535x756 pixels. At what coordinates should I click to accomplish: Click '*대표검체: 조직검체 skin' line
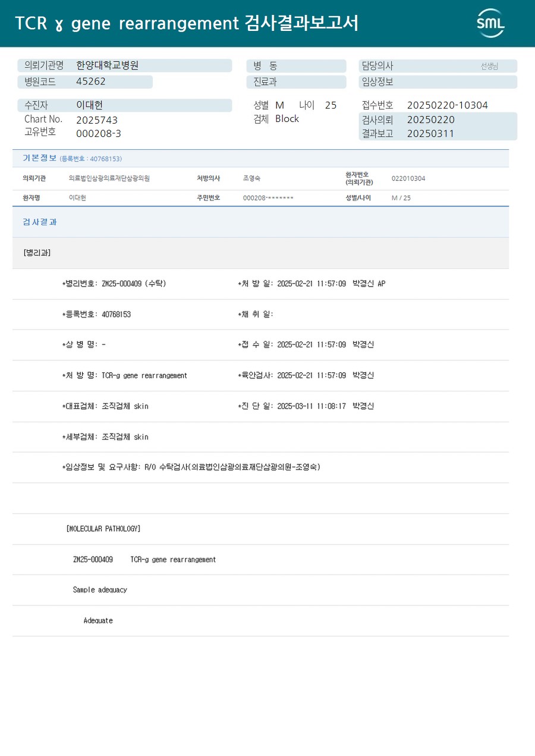tap(105, 406)
